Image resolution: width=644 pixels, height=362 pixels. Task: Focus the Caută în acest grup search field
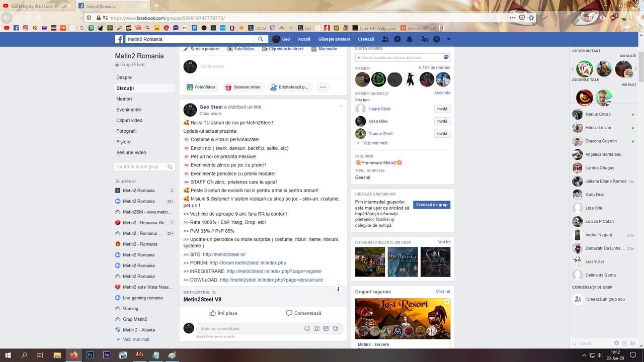[x=145, y=167]
